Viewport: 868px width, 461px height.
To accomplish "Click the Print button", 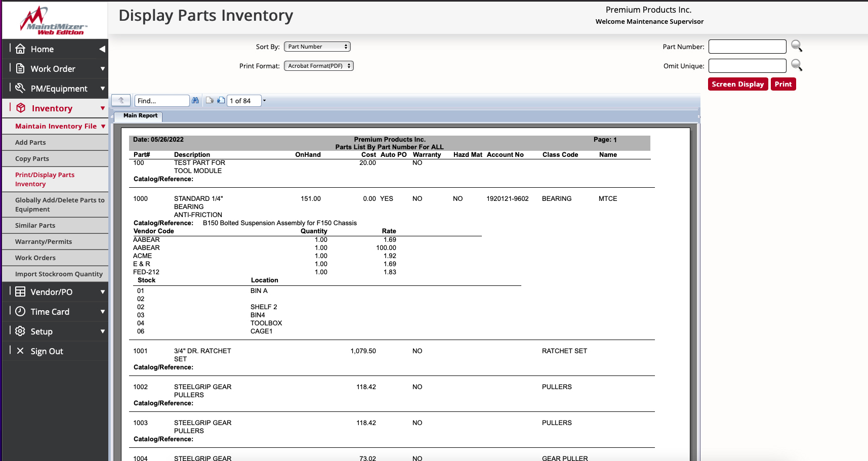I will pyautogui.click(x=783, y=84).
